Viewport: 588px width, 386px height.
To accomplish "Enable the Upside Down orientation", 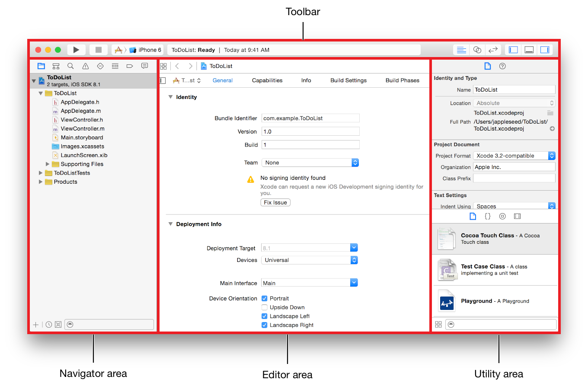I will 264,307.
